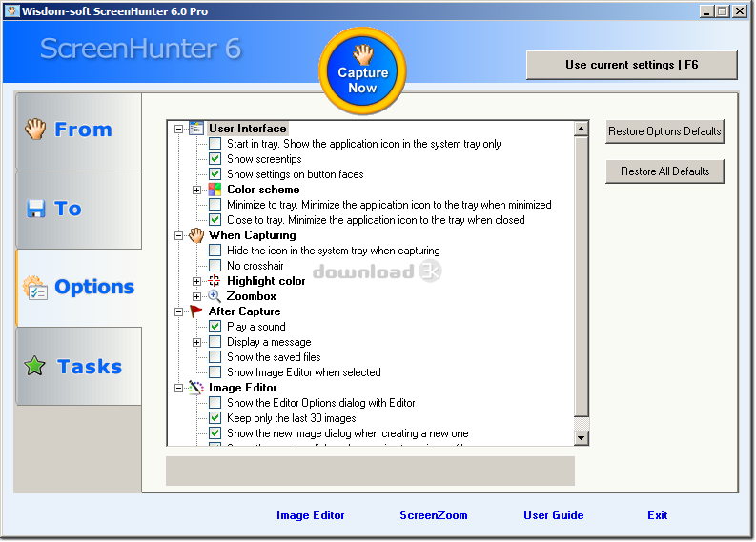
Task: Open the To tab
Action: click(78, 210)
